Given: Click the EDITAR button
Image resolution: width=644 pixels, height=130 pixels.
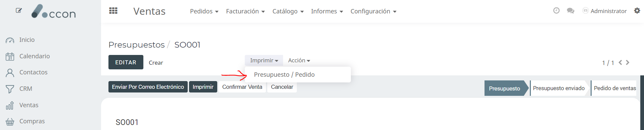Looking at the screenshot, I should pyautogui.click(x=126, y=62).
